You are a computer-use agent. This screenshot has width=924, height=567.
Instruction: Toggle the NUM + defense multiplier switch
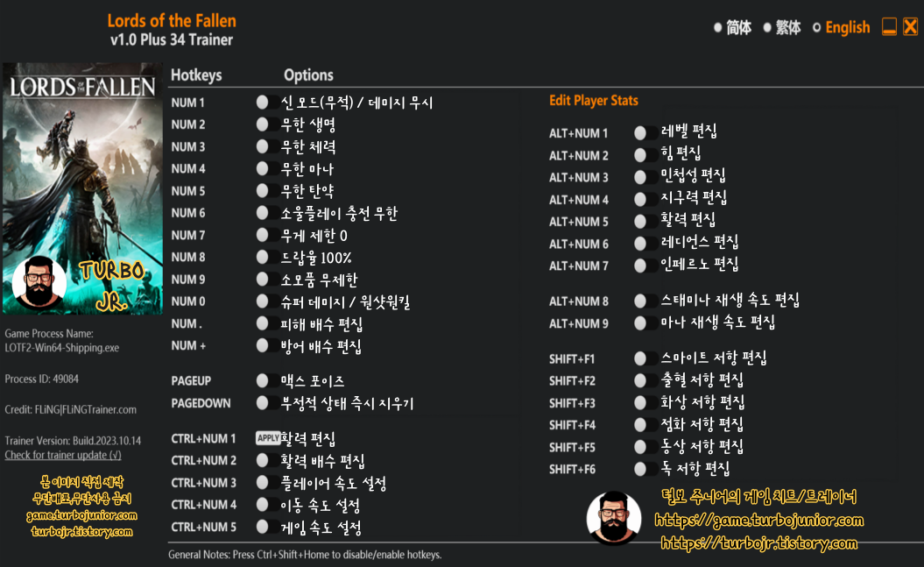click(x=267, y=345)
